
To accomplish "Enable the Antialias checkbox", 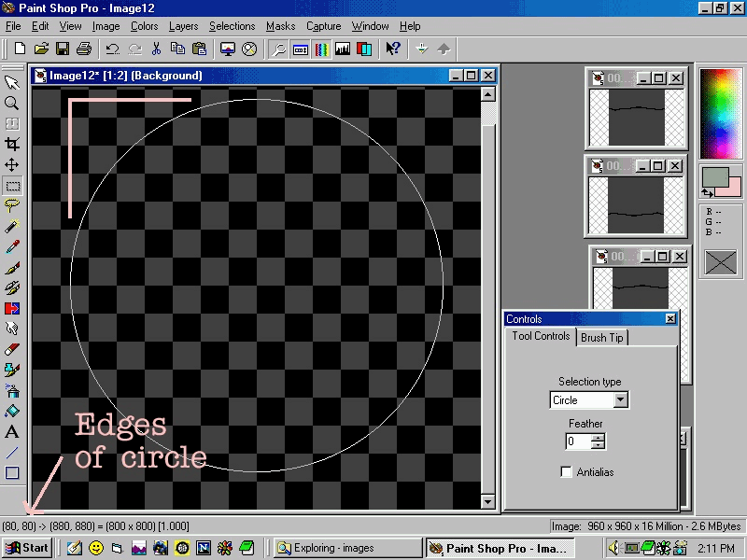I will click(567, 472).
